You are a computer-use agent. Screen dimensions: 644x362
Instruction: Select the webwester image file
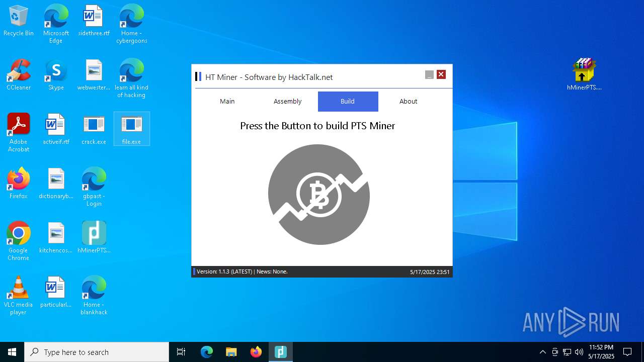94,75
